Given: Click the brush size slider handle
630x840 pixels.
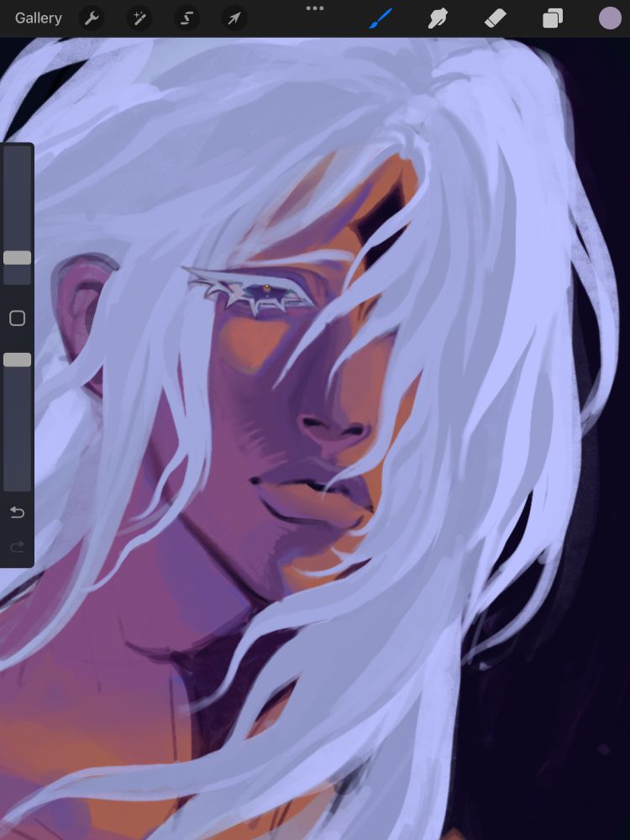Looking at the screenshot, I should pos(17,258).
